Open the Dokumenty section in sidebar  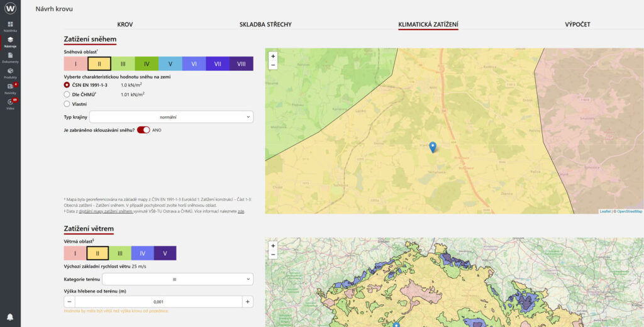10,57
